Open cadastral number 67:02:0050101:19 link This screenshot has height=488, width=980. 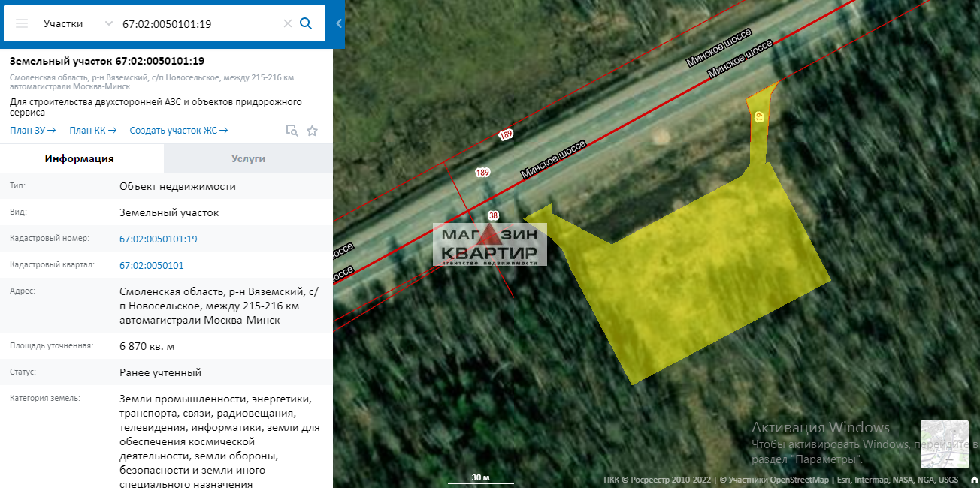tap(158, 239)
